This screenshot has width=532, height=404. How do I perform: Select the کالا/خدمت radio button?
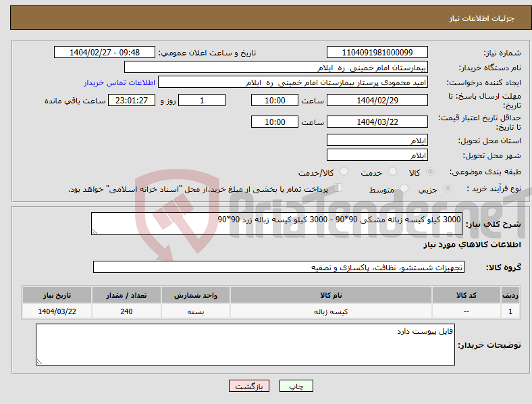pos(344,172)
